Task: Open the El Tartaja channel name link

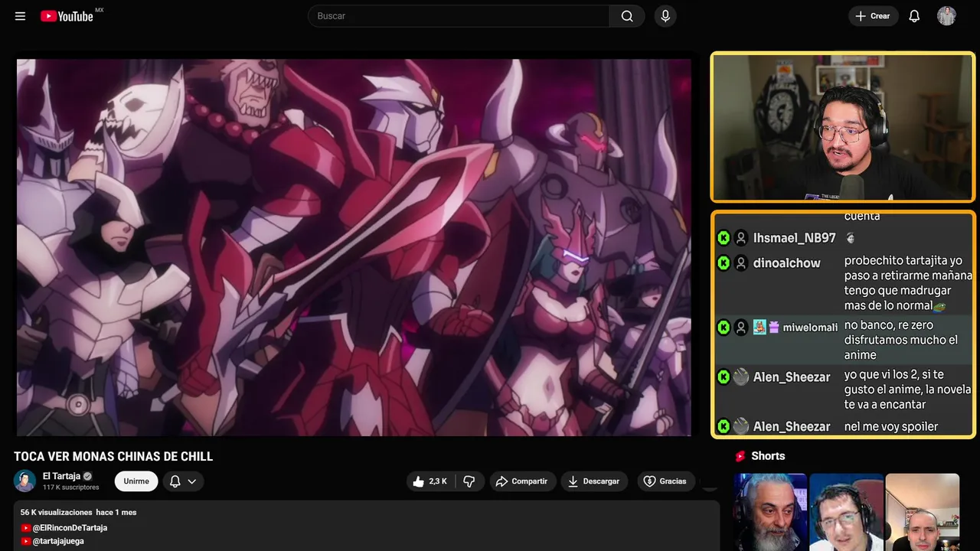Action: pyautogui.click(x=61, y=476)
